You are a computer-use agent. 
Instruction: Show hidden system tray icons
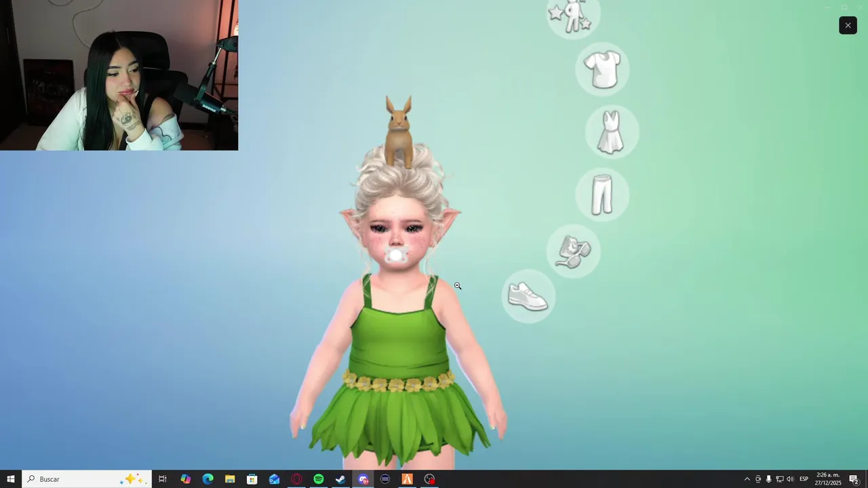747,479
